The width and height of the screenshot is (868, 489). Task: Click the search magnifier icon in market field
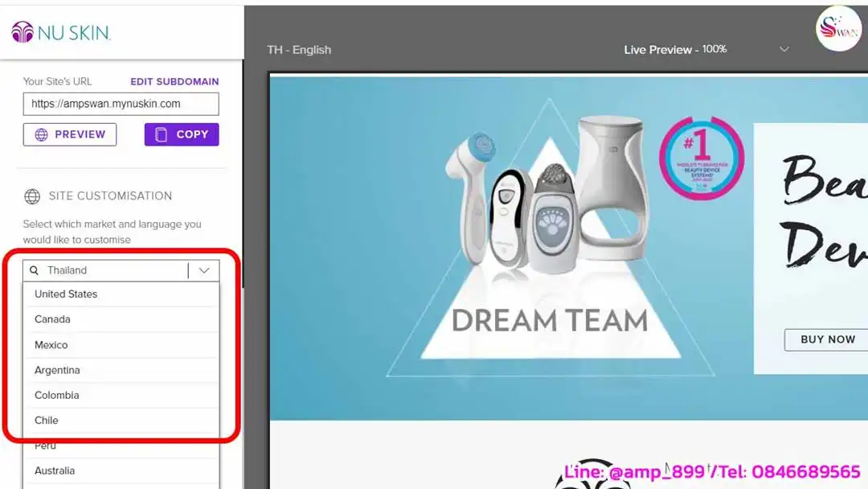tap(35, 271)
